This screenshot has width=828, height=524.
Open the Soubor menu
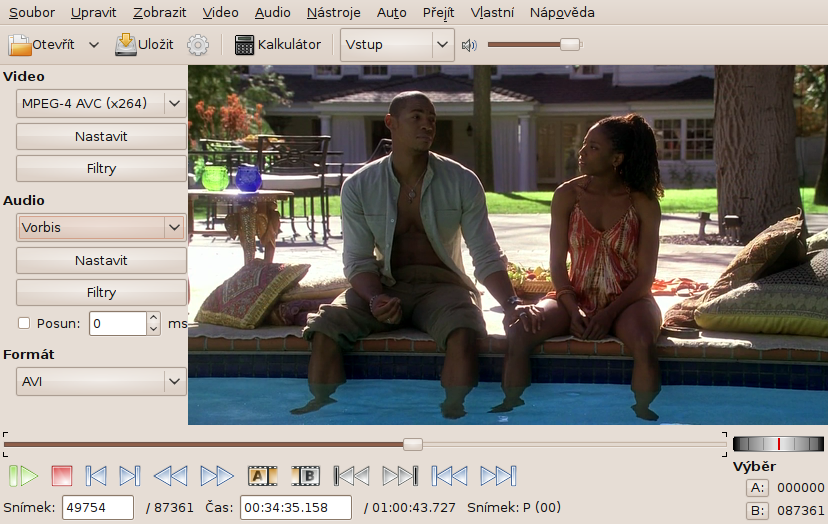[x=32, y=12]
